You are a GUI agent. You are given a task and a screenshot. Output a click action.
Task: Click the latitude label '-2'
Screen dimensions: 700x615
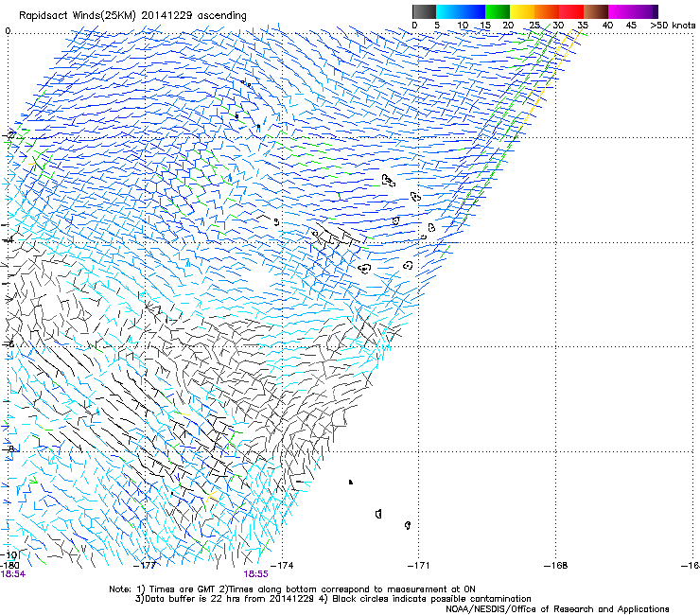tap(10, 135)
